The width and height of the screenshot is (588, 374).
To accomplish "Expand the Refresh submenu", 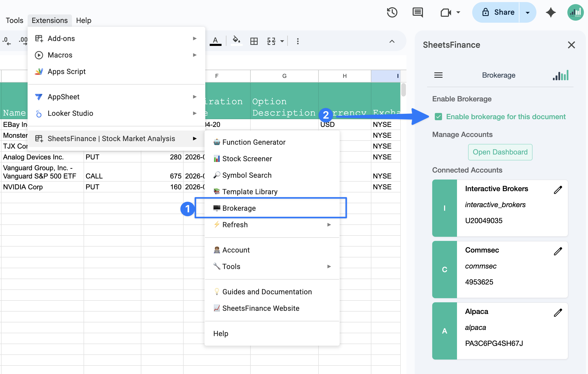I will coord(272,225).
